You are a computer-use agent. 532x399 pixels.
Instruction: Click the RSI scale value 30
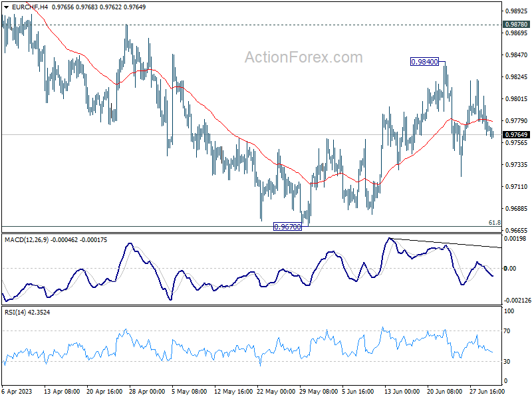coord(507,362)
